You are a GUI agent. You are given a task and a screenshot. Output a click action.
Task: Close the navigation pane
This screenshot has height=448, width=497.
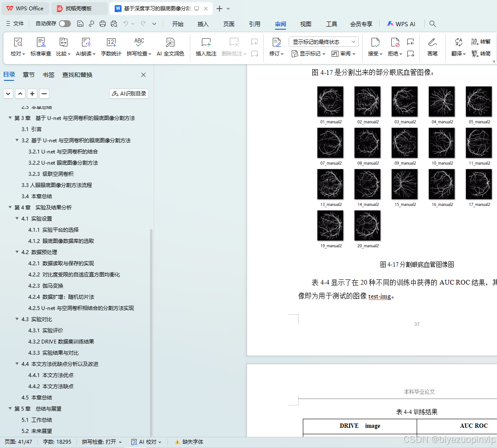pyautogui.click(x=143, y=75)
